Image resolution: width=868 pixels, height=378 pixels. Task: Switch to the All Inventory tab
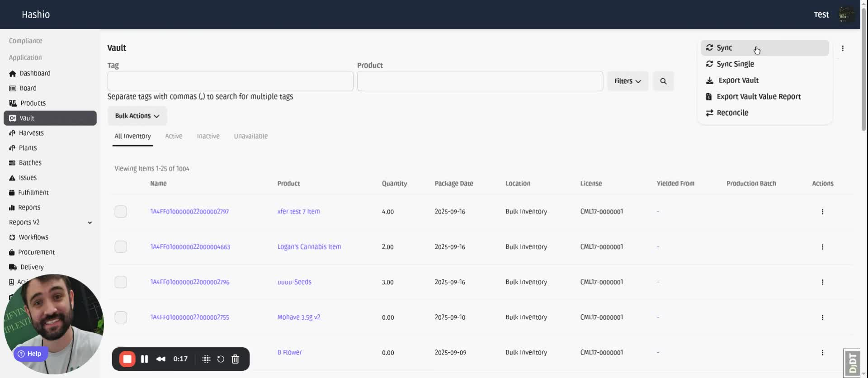point(132,137)
